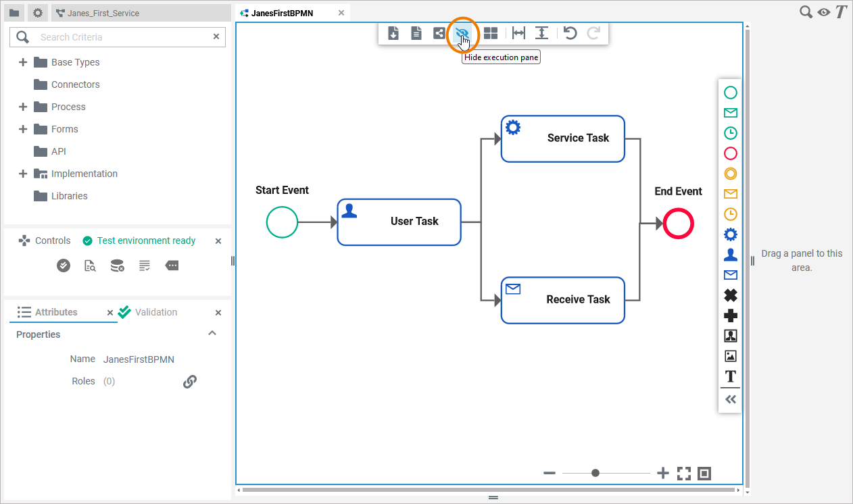This screenshot has height=504, width=853.
Task: Select the JanesFirstBPMN editor tab
Action: pyautogui.click(x=282, y=13)
